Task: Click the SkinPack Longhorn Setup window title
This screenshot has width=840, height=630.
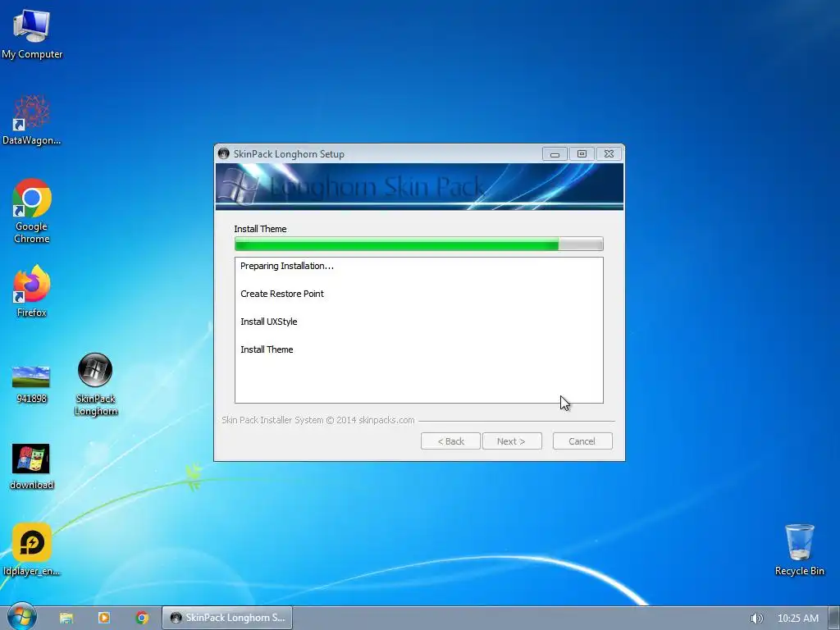Action: pos(289,154)
